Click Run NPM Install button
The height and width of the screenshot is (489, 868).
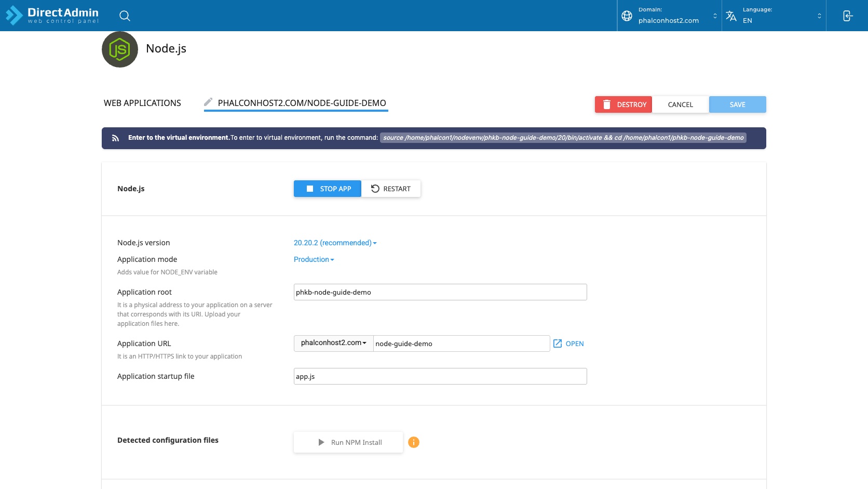click(348, 442)
